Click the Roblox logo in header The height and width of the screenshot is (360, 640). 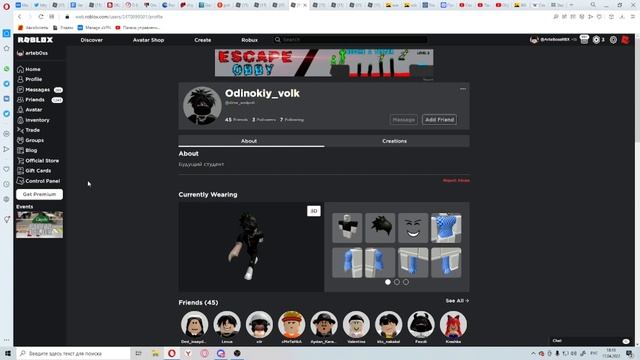[36, 40]
